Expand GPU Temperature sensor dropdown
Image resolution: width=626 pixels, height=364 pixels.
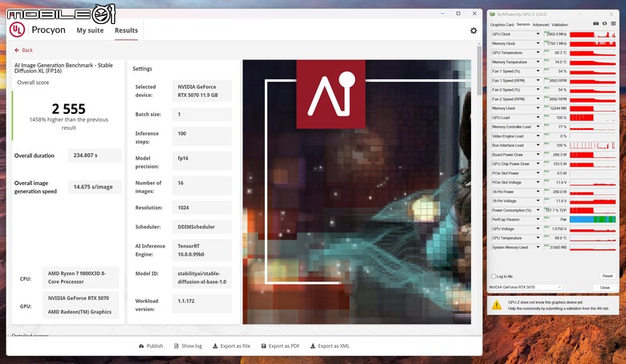coord(538,53)
